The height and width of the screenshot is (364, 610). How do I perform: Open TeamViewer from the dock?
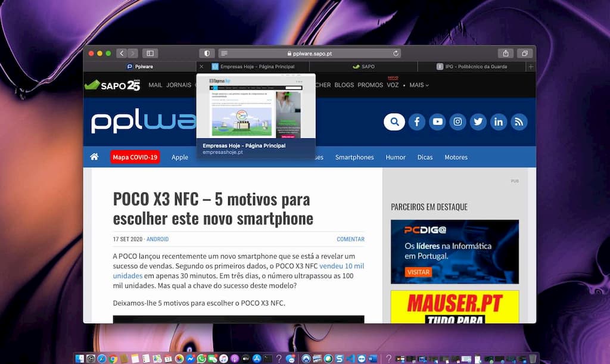click(x=362, y=359)
